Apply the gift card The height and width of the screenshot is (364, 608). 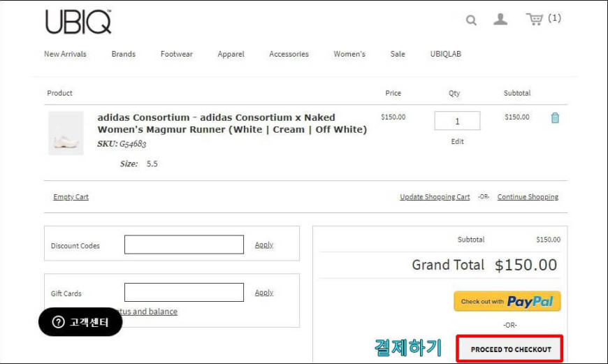coord(264,293)
